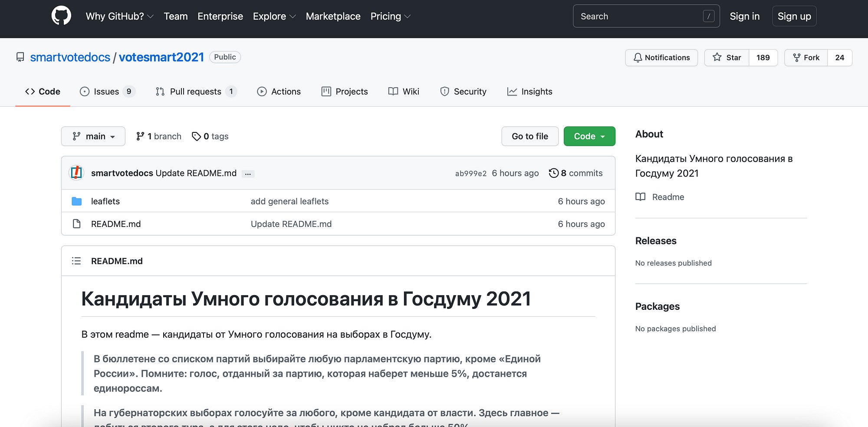Viewport: 868px width, 427px height.
Task: Click 'No packages published' text
Action: tap(675, 328)
